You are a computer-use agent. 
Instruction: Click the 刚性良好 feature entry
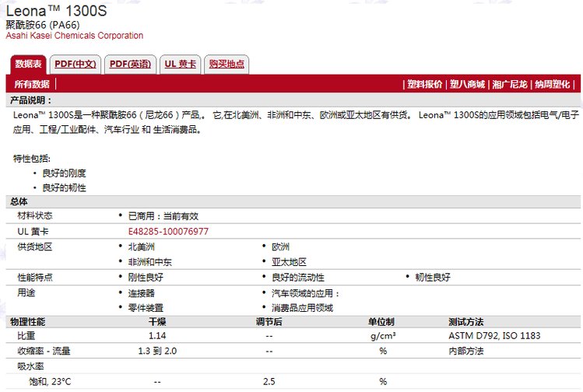coord(146,277)
